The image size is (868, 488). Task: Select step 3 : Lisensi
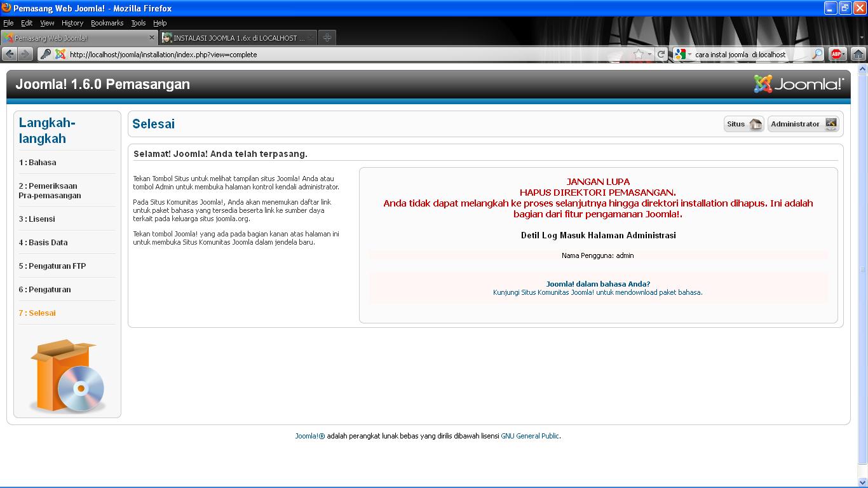click(x=37, y=219)
